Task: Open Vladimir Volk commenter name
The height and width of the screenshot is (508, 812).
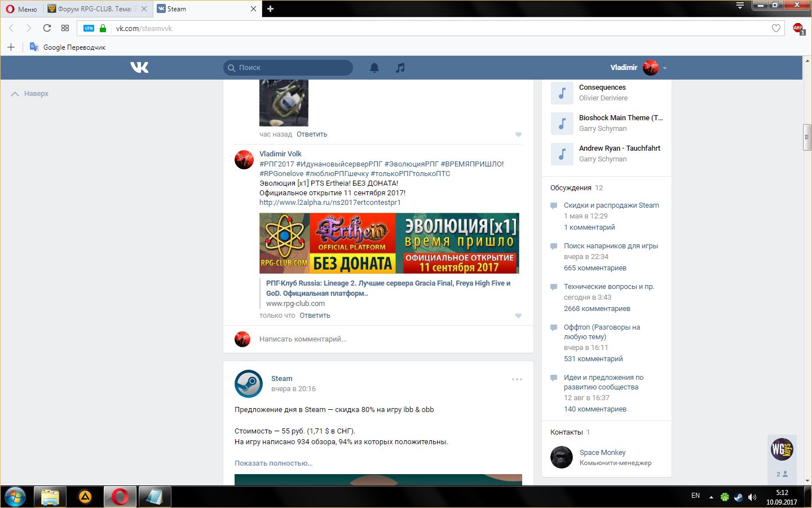Action: [x=280, y=154]
